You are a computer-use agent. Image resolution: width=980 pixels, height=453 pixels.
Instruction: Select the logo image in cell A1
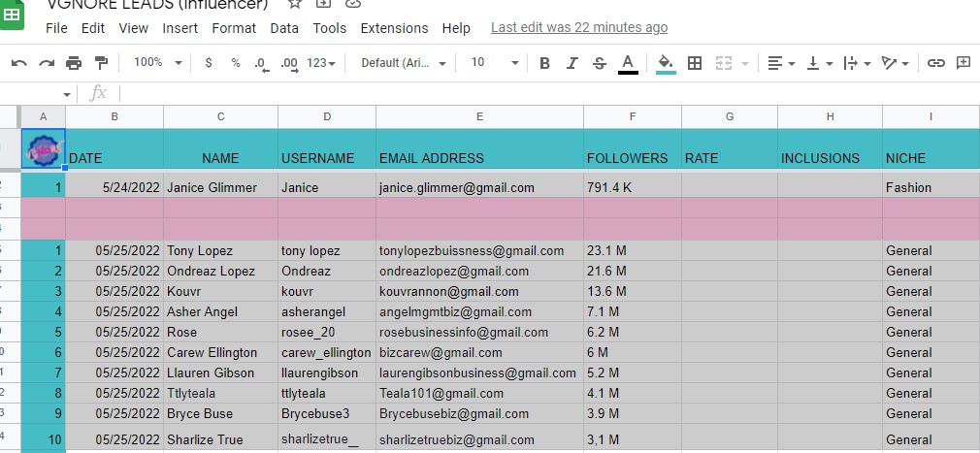43,150
